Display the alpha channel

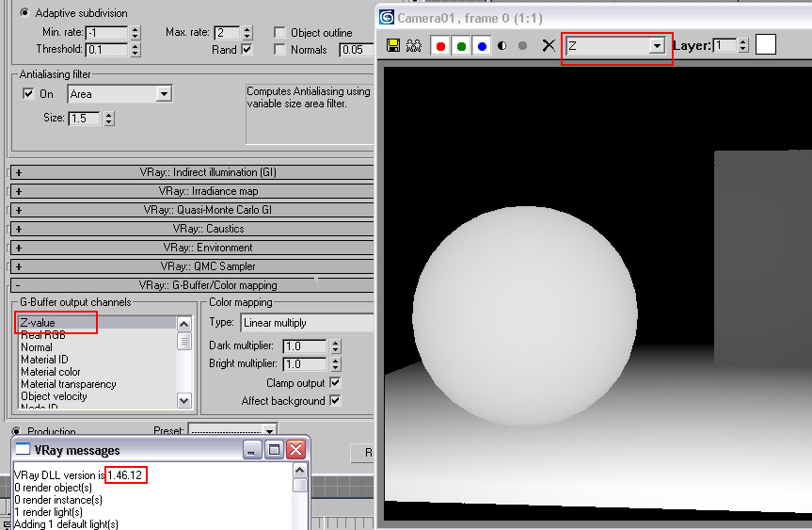pos(502,45)
